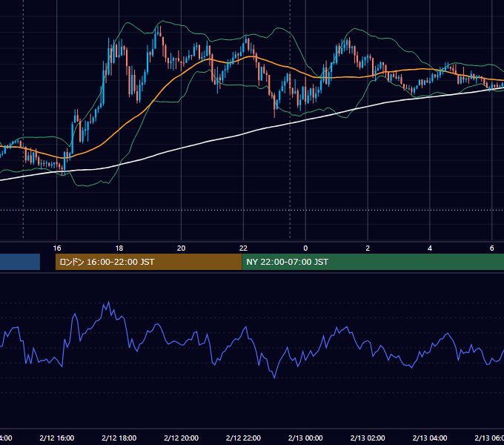The image size is (504, 445).
Task: Select the NY 22:00-07:00 JST session bar
Action: point(373,262)
